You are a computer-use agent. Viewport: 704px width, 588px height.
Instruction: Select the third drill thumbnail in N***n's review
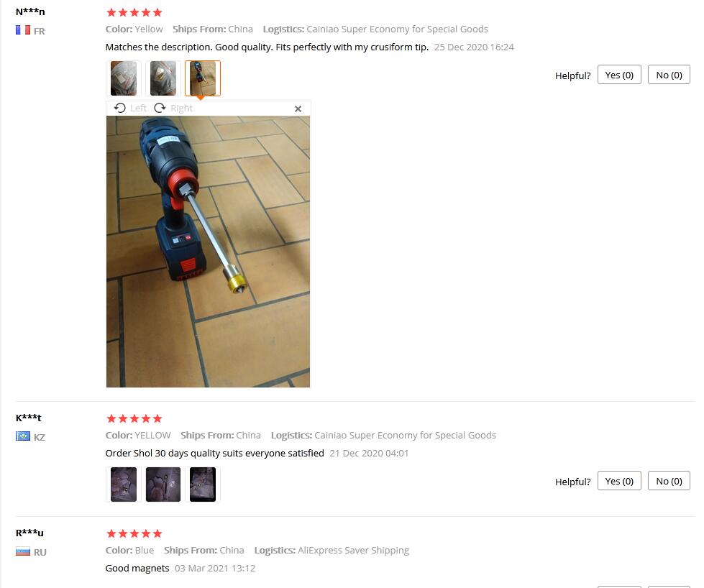tap(203, 78)
